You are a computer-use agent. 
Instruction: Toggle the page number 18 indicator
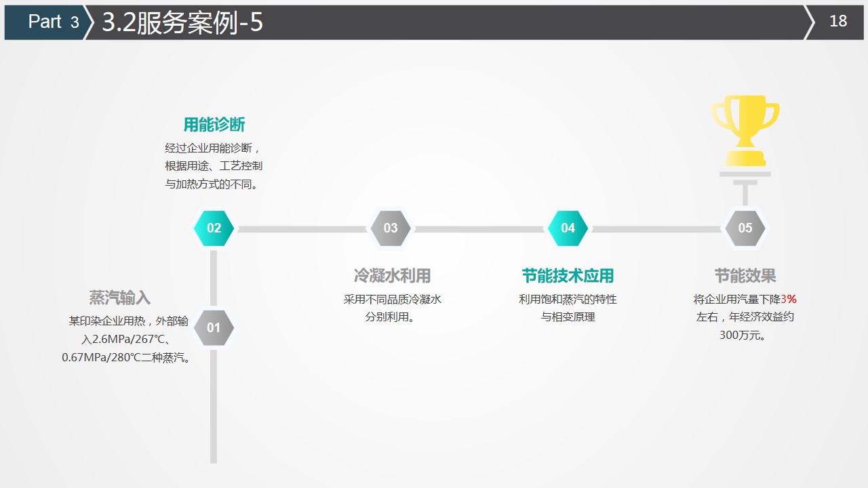click(x=839, y=22)
